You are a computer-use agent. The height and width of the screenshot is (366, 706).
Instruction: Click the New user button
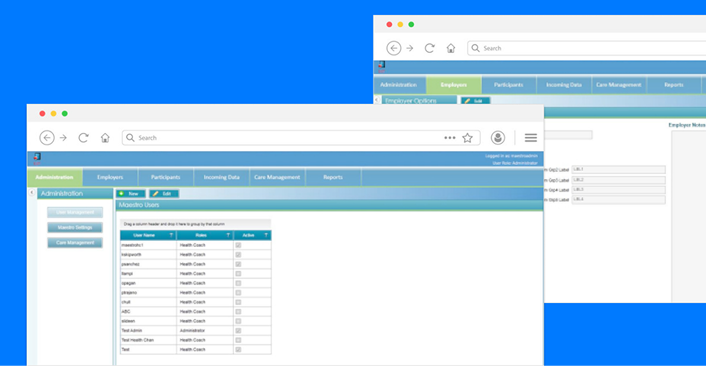(x=131, y=194)
